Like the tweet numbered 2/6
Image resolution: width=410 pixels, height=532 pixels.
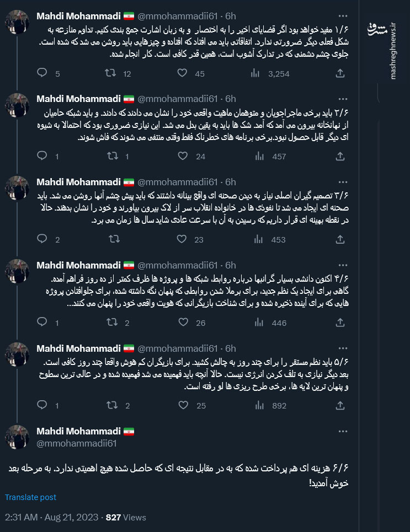182,156
